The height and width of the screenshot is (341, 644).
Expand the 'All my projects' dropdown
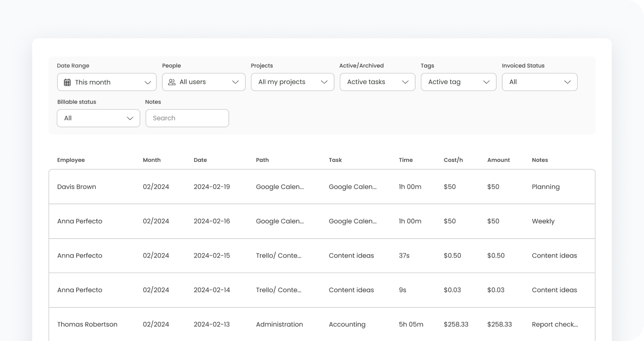[x=293, y=82]
